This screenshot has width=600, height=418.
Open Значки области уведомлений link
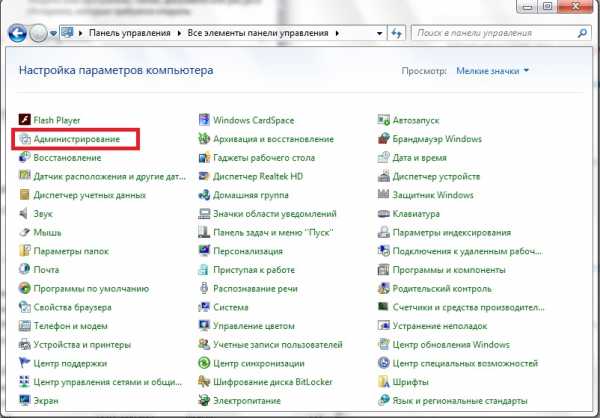tap(275, 214)
